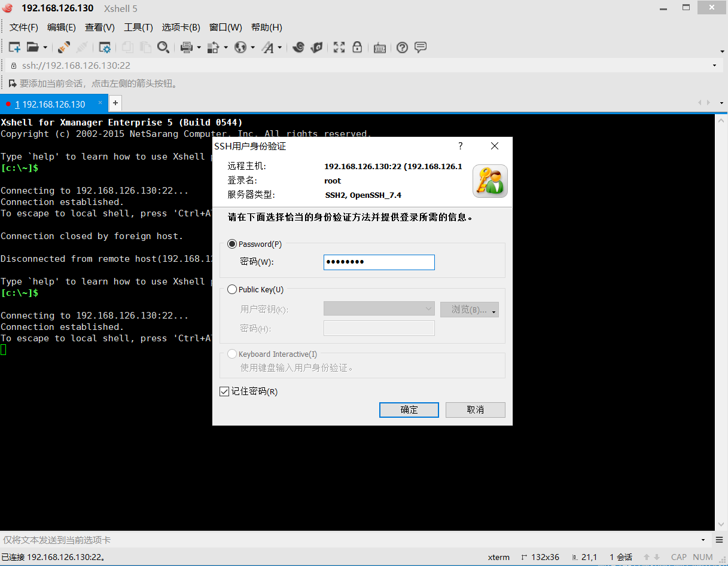Click the 取消 button in dialog

tap(476, 410)
